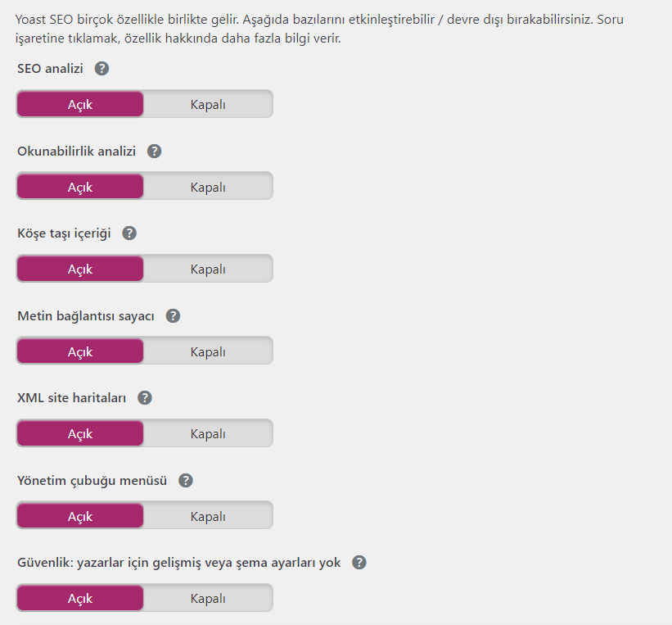Disable XML site haritaları
Viewport: 672px width, 625px height.
[x=208, y=433]
